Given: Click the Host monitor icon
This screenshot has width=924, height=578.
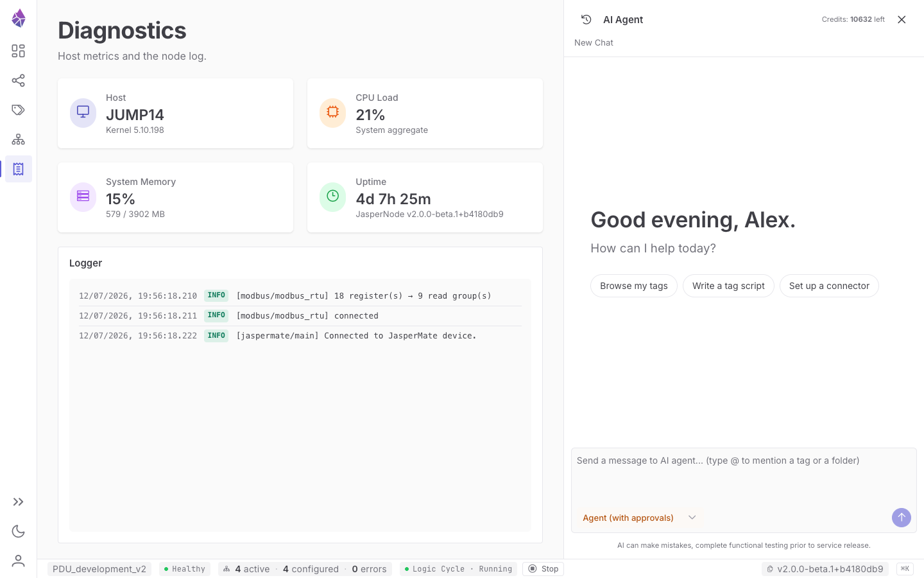Looking at the screenshot, I should click(83, 113).
